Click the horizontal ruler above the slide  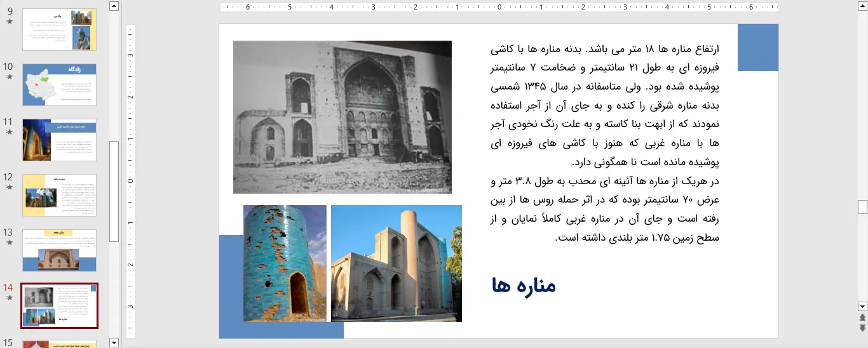click(x=499, y=8)
